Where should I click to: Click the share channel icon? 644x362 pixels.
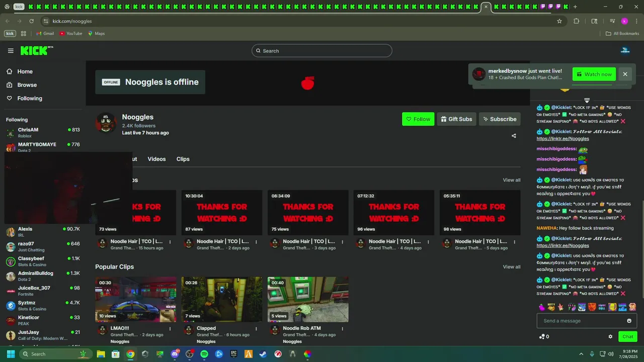[514, 136]
